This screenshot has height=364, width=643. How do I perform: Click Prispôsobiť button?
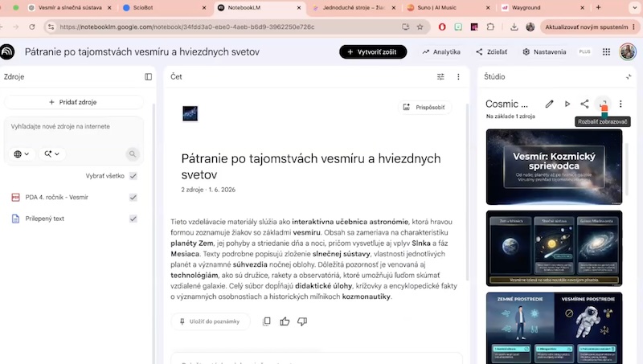point(424,107)
